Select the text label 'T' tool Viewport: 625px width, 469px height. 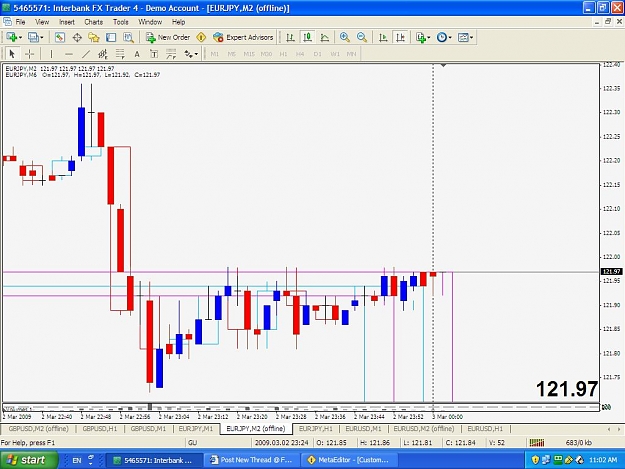154,54
